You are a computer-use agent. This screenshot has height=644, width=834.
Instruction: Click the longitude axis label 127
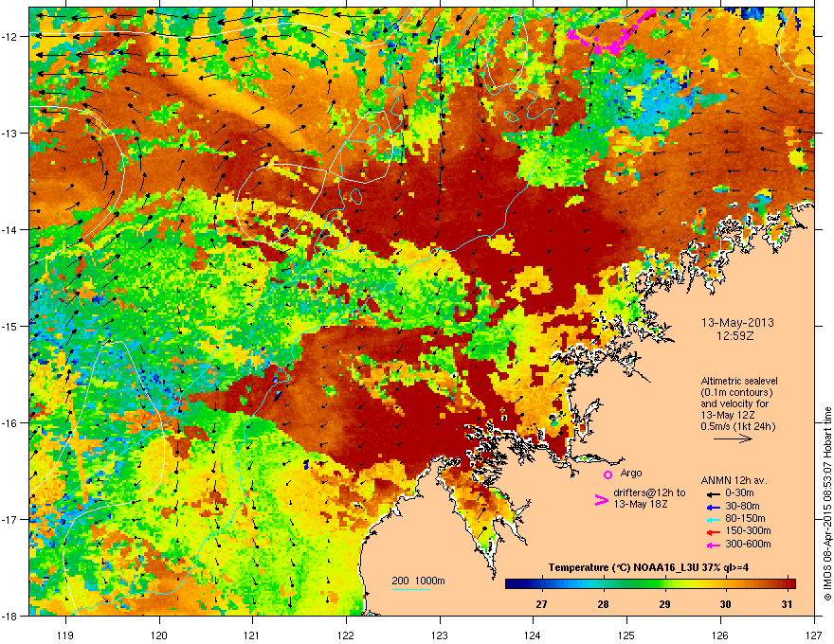pyautogui.click(x=814, y=635)
